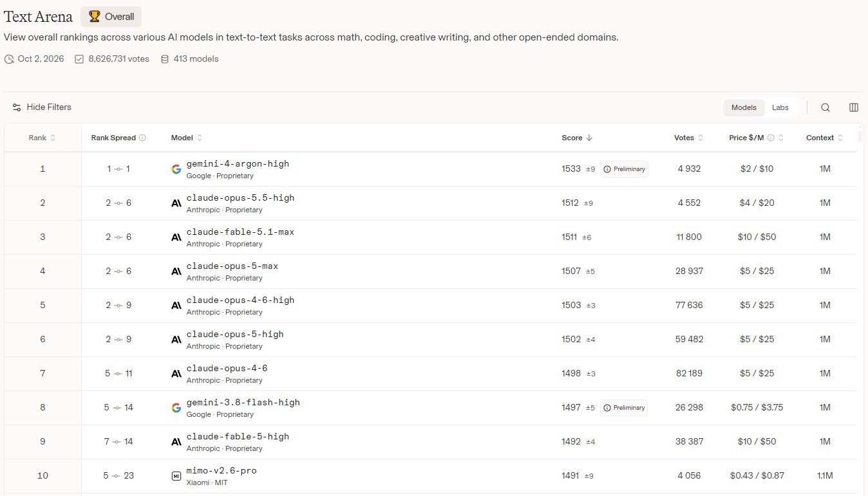
Task: Click the Hide Filters button
Action: (42, 107)
